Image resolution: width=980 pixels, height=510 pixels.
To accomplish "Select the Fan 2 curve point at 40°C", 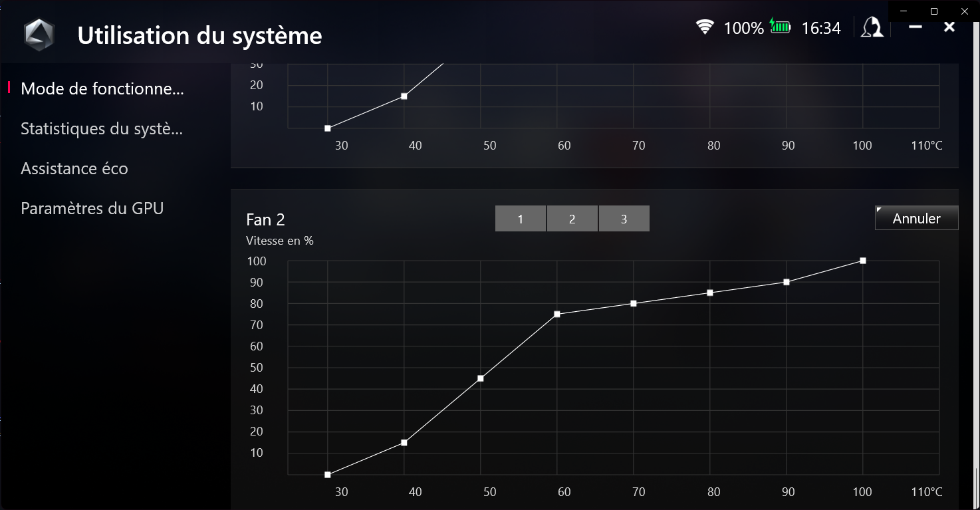I will [404, 442].
